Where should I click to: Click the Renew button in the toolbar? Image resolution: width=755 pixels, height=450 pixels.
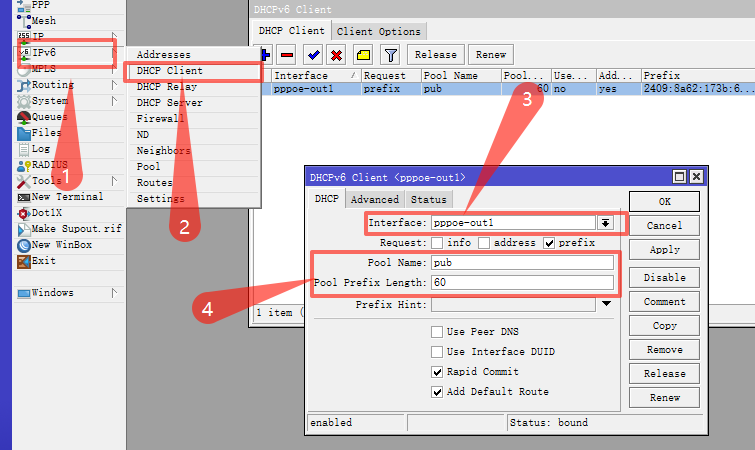click(x=491, y=55)
